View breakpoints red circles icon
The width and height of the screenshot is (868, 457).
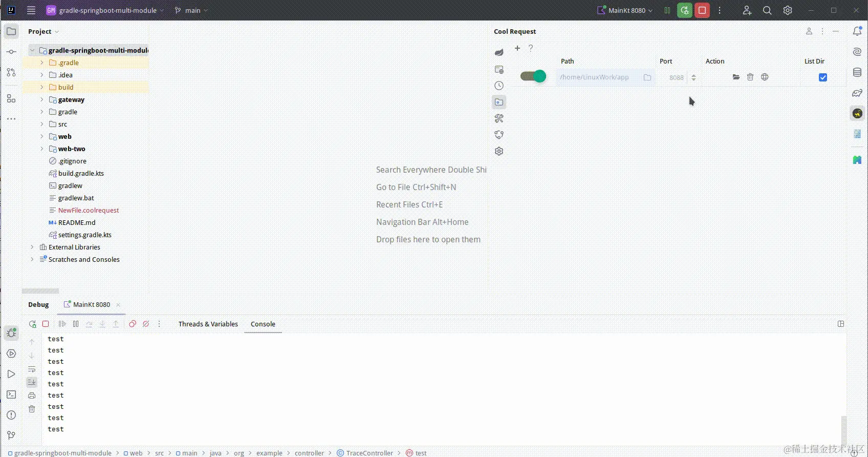[x=133, y=324]
